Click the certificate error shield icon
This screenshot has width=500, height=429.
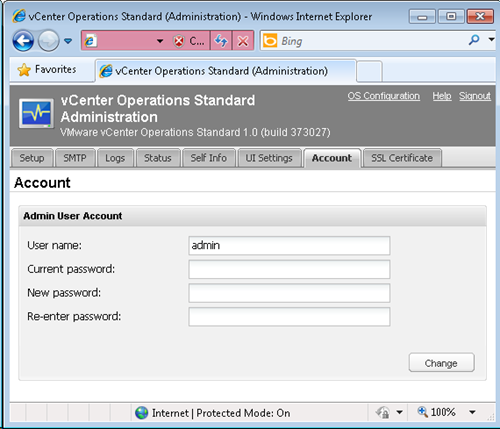coord(179,41)
